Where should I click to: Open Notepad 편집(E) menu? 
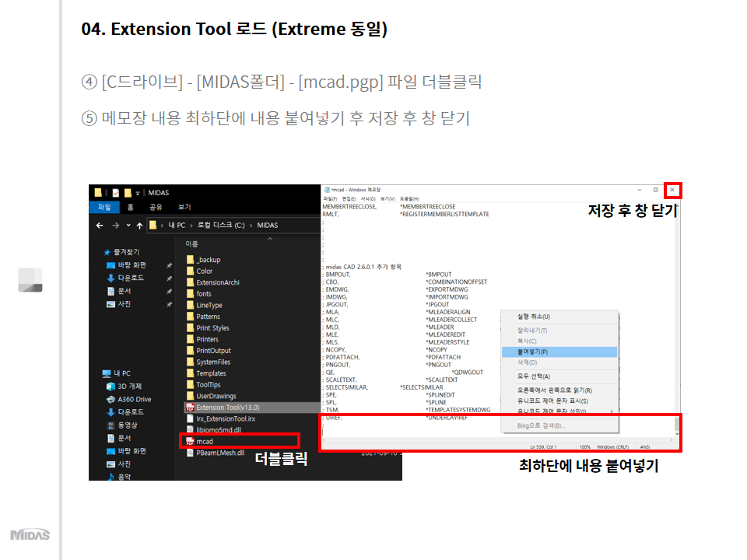pyautogui.click(x=349, y=199)
